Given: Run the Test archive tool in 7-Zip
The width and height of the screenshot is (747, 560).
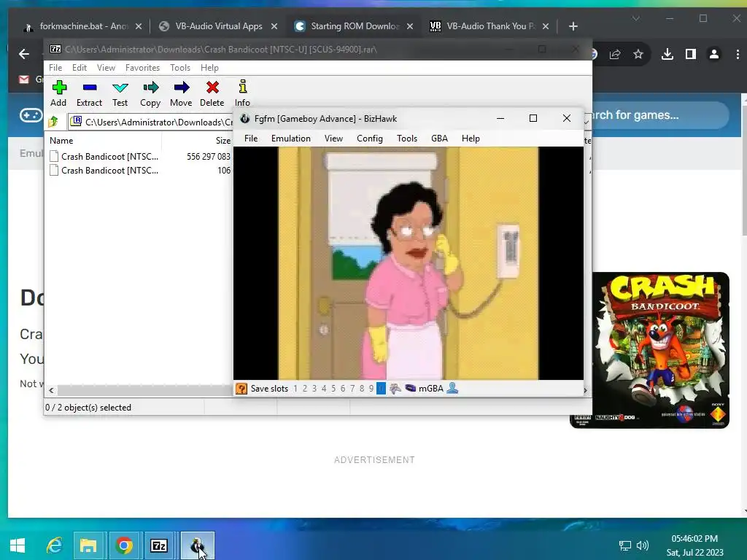Looking at the screenshot, I should click(120, 93).
